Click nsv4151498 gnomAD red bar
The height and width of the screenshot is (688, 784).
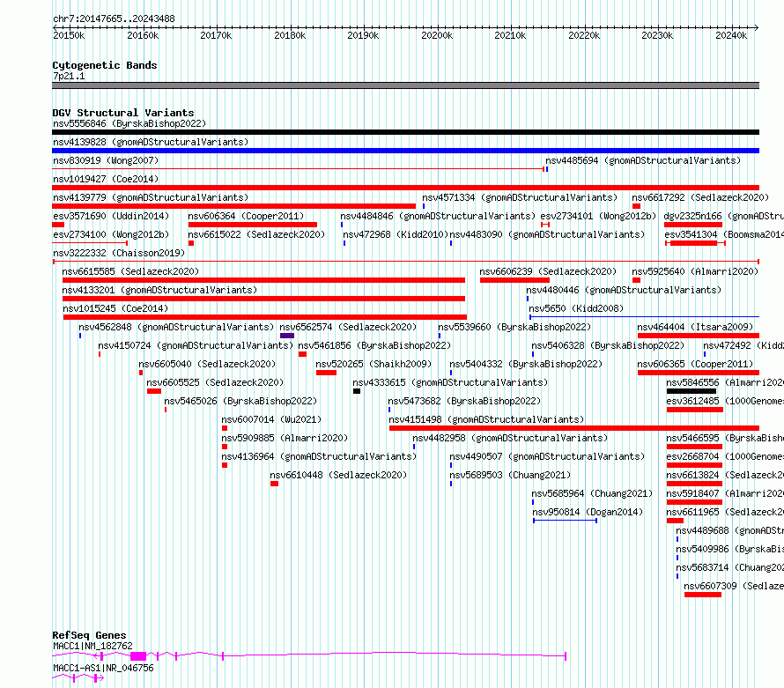tap(574, 428)
